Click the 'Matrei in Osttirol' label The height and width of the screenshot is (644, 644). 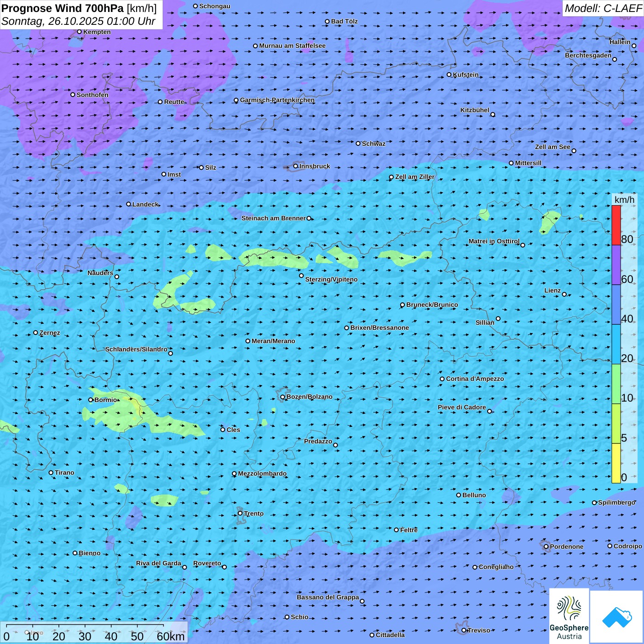[x=494, y=241]
